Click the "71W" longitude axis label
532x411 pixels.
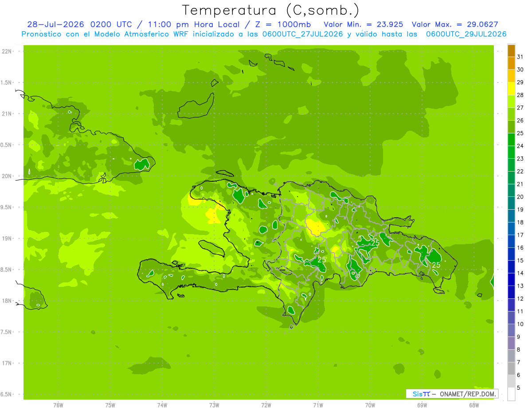pyautogui.click(x=318, y=406)
